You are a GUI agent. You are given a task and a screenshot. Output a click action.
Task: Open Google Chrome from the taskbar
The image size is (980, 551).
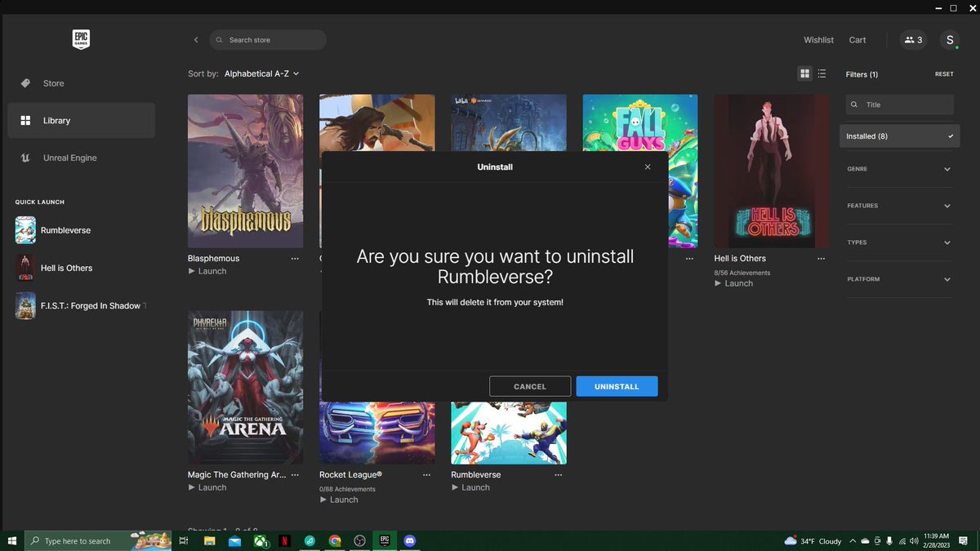[x=335, y=541]
